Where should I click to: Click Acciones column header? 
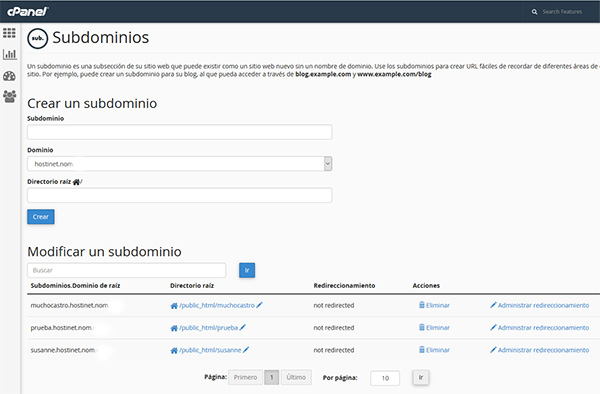tap(426, 285)
